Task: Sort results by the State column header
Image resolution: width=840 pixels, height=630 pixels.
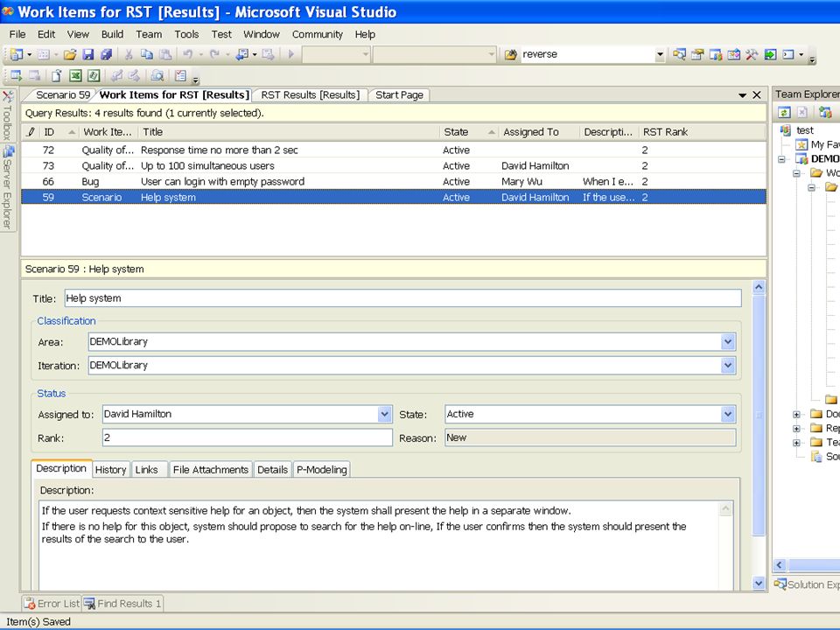Action: pyautogui.click(x=467, y=132)
